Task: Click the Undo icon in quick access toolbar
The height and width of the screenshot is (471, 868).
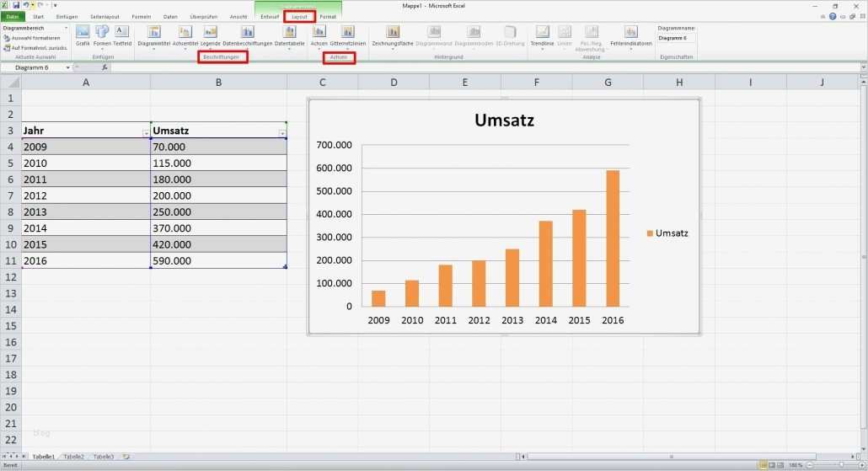Action: pyautogui.click(x=25, y=5)
